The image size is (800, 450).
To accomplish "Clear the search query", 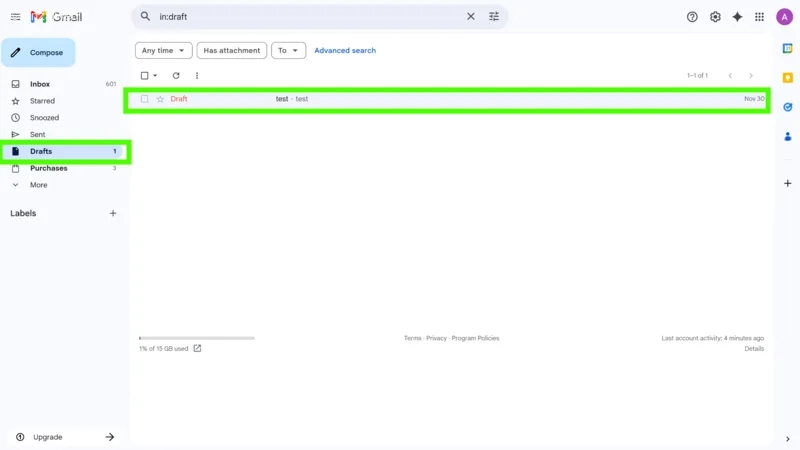I will 471,17.
